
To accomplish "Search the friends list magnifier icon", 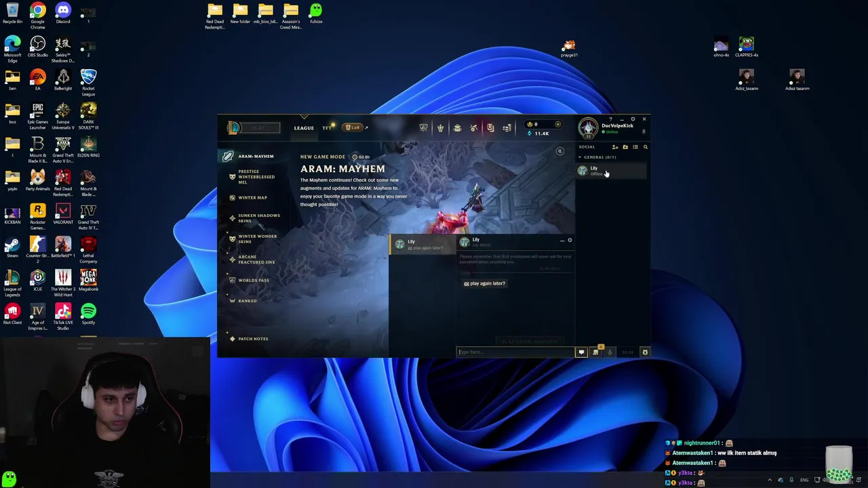I will (646, 147).
